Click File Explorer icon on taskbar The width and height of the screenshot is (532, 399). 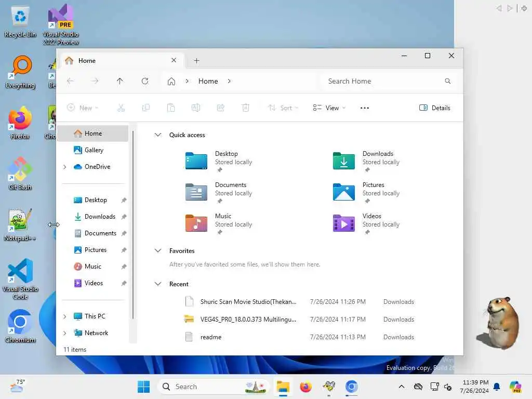click(x=283, y=387)
